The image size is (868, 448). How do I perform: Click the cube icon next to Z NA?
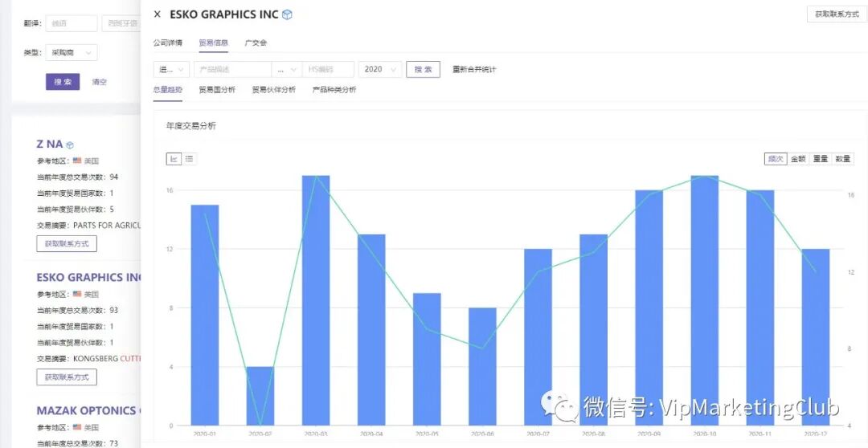70,145
